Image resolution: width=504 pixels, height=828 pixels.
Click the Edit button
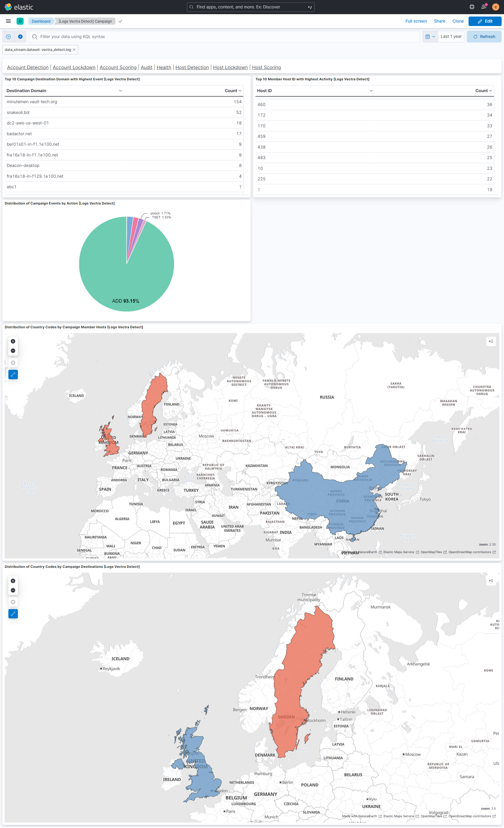[485, 21]
